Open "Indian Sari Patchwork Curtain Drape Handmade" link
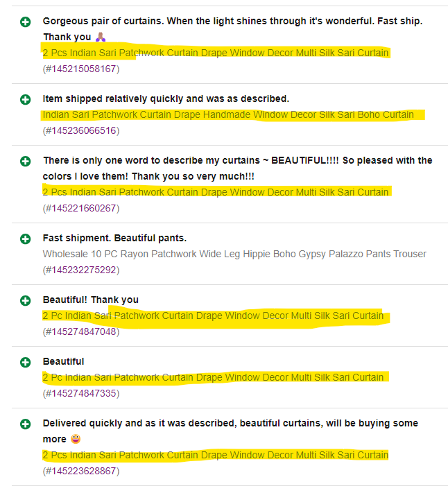Screen dimensions: 448x493 point(228,114)
